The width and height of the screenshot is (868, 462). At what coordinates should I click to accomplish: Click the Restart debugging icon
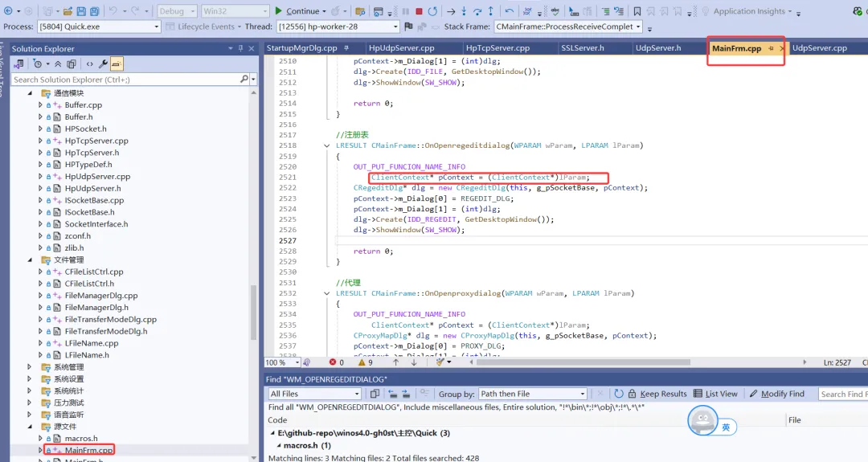(432, 11)
